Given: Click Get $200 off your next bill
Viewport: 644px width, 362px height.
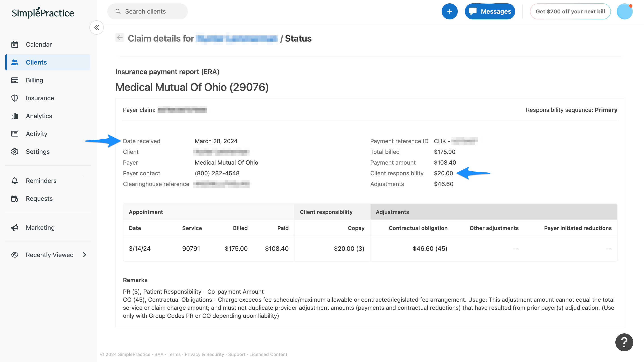Looking at the screenshot, I should coord(570,11).
